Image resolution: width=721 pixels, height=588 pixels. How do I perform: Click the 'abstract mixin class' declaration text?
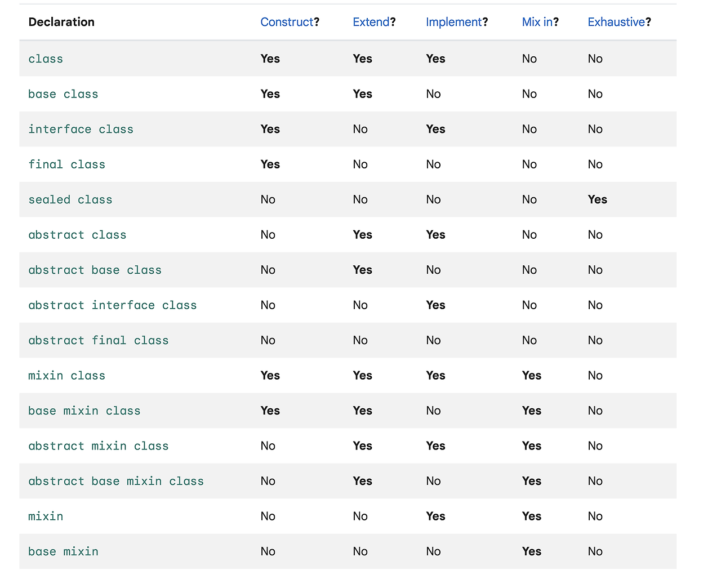point(99,446)
